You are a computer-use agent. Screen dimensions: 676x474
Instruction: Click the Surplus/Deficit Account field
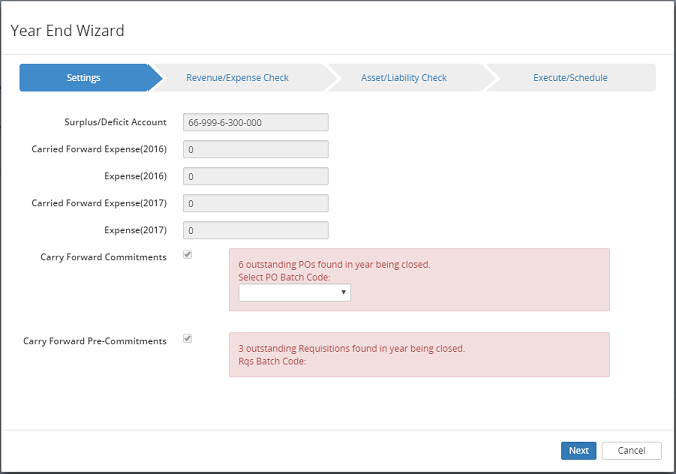pos(256,123)
